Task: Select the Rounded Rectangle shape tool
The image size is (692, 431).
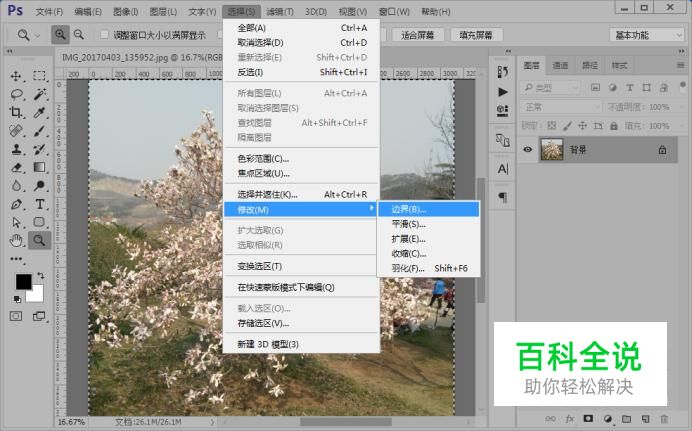Action: point(39,222)
